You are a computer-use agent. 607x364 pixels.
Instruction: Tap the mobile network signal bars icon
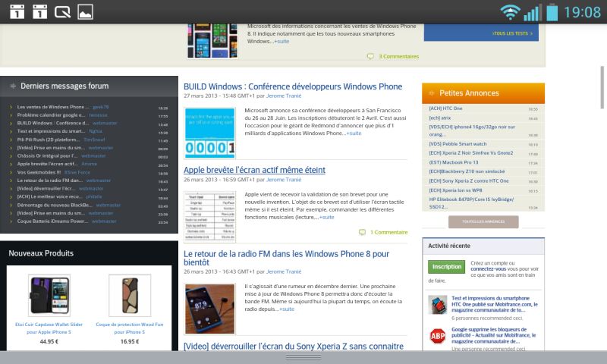point(532,12)
